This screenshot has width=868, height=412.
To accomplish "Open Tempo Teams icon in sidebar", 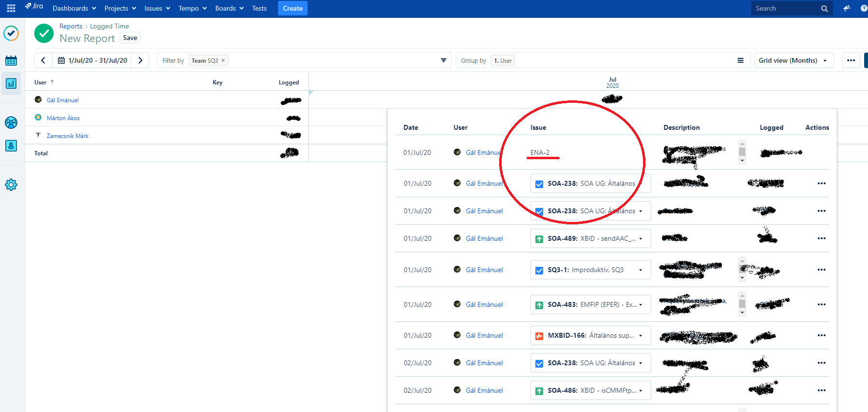I will [x=11, y=123].
